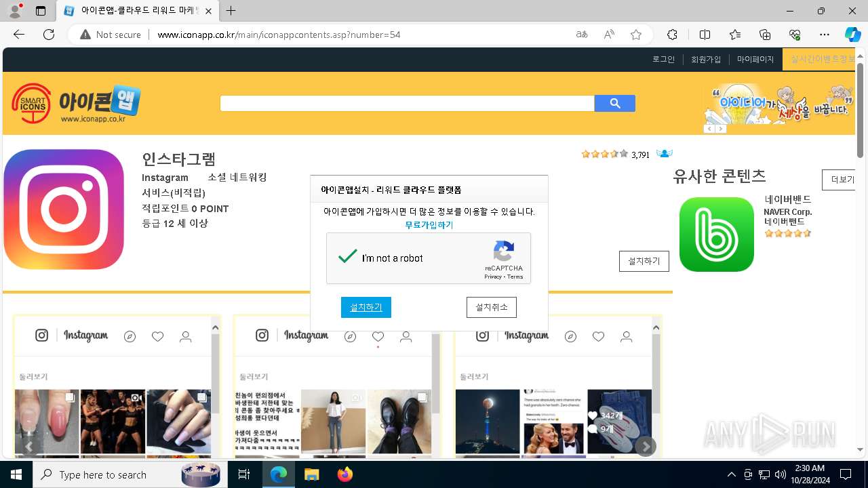Open the Collections icon
Screen dimensions: 868x488
pos(765,35)
